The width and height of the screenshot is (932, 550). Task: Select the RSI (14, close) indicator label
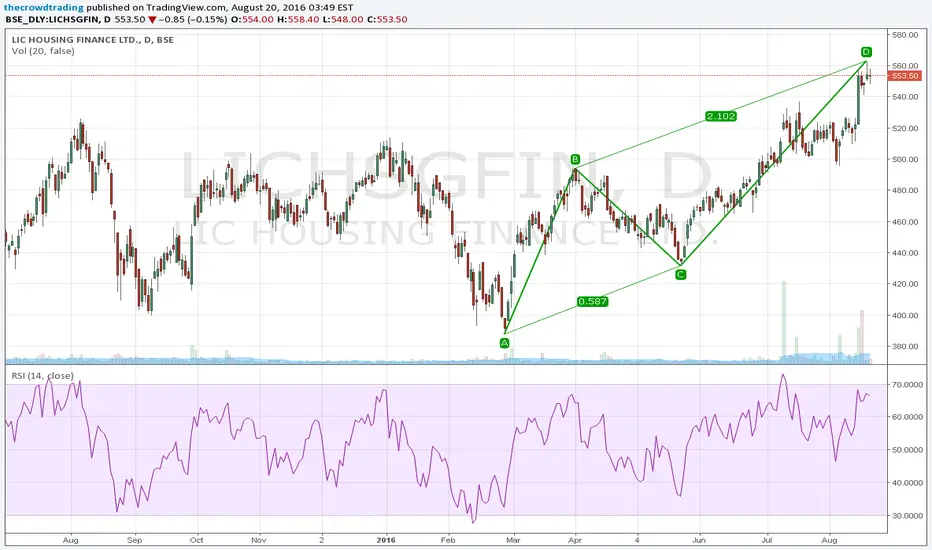click(43, 376)
